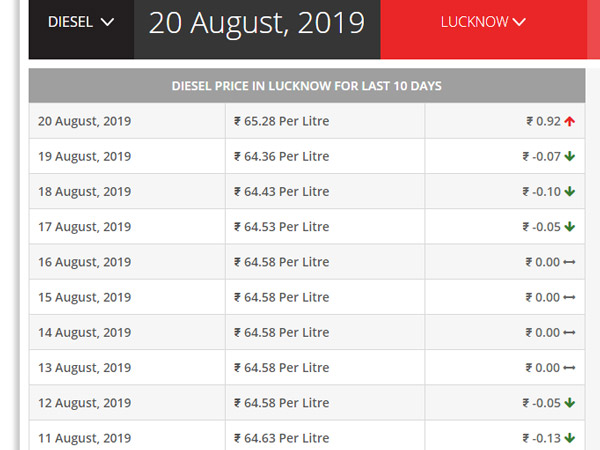
Task: Expand the LUCKNOW city dropdown
Action: click(483, 22)
